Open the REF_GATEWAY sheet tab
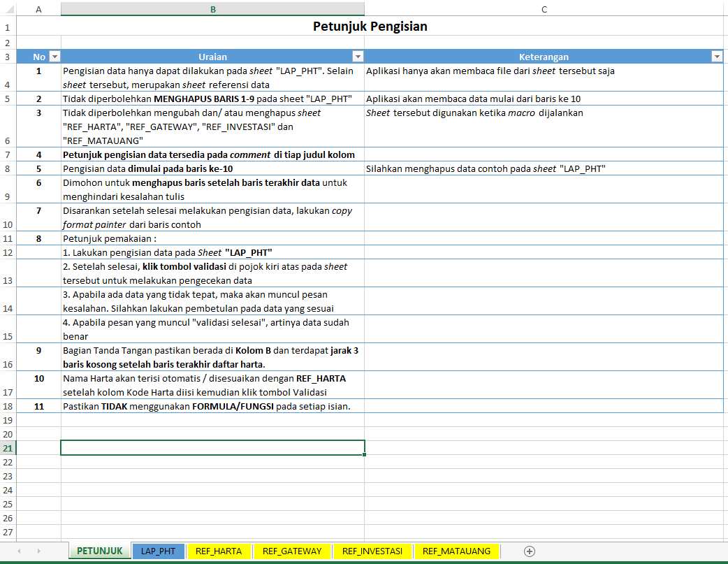Screen dimensions: 728x564 click(x=292, y=551)
